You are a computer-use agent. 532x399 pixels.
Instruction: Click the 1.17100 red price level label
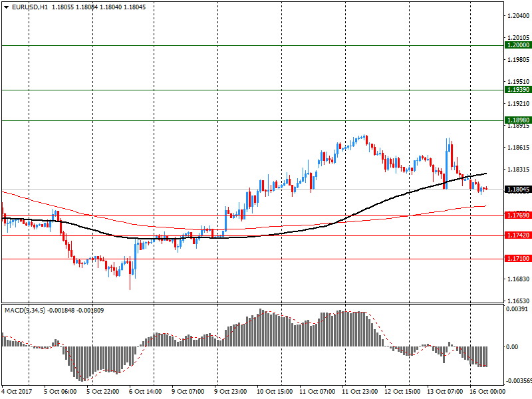[x=518, y=259]
